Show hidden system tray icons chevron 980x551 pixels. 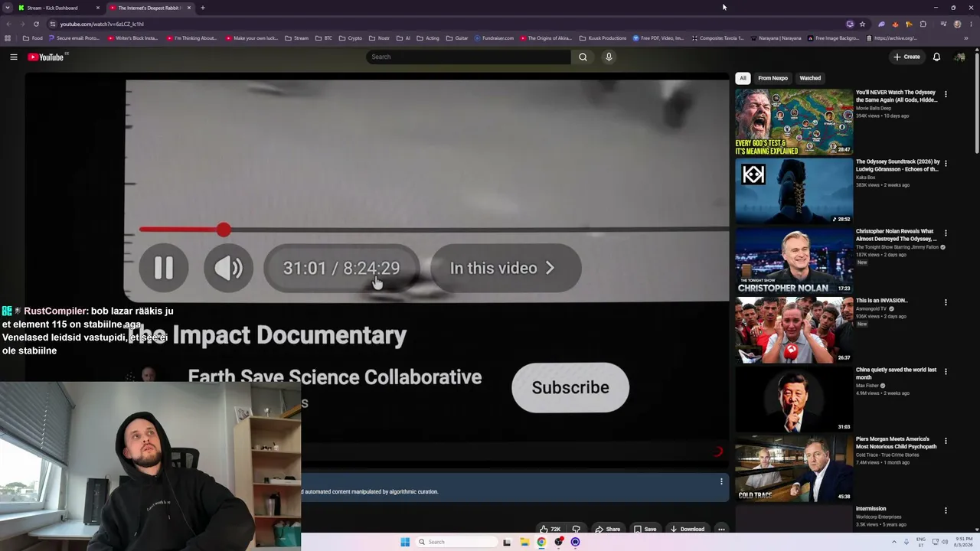(x=894, y=542)
